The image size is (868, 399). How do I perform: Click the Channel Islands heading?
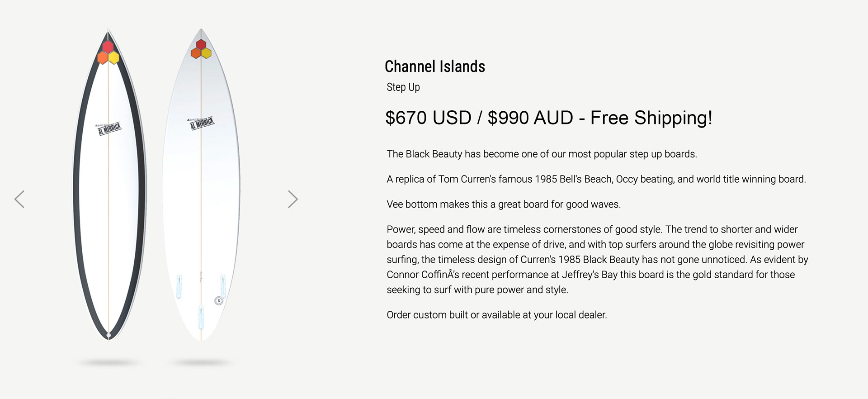(x=434, y=66)
